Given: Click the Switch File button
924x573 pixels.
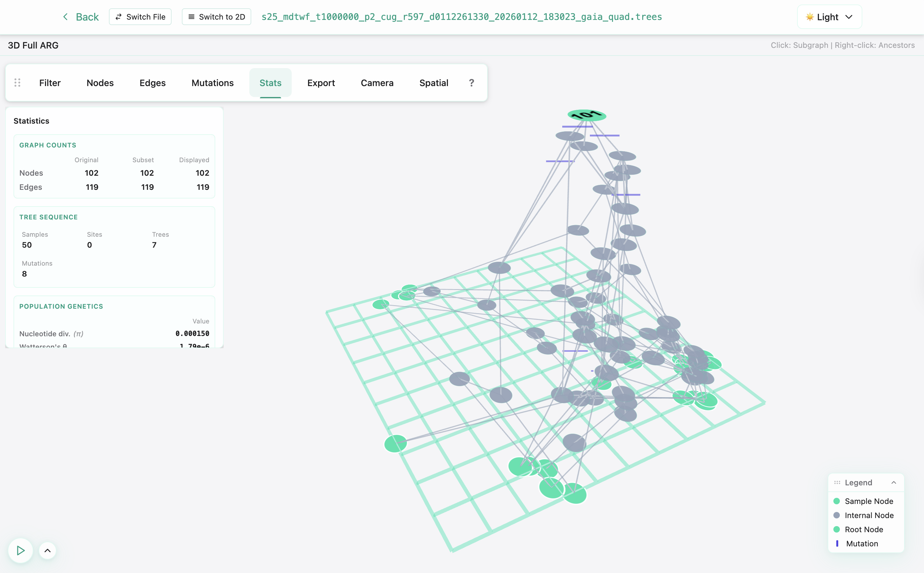Looking at the screenshot, I should (140, 17).
